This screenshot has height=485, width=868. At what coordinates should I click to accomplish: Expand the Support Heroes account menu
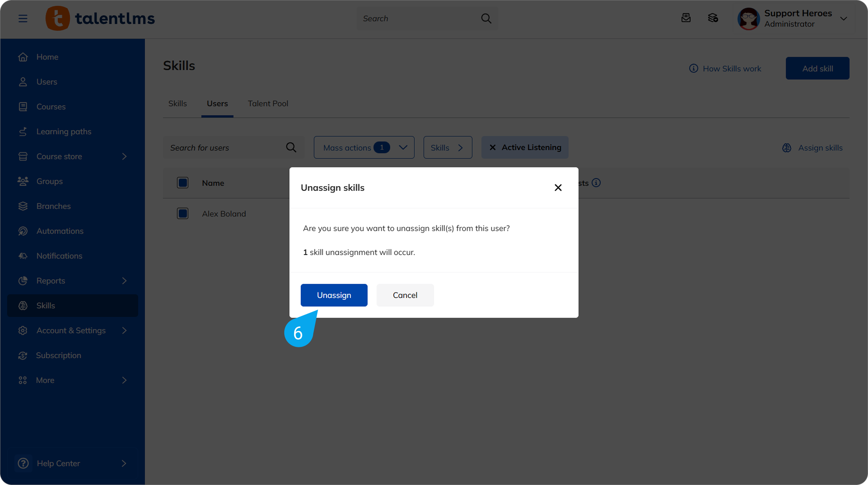tap(843, 18)
